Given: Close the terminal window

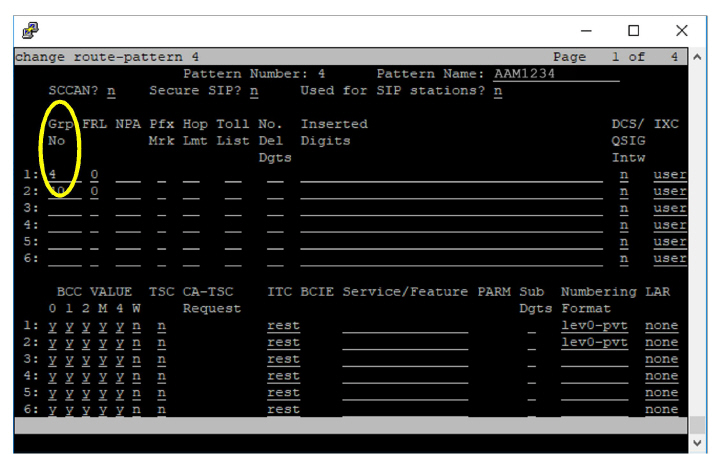Looking at the screenshot, I should [x=682, y=31].
